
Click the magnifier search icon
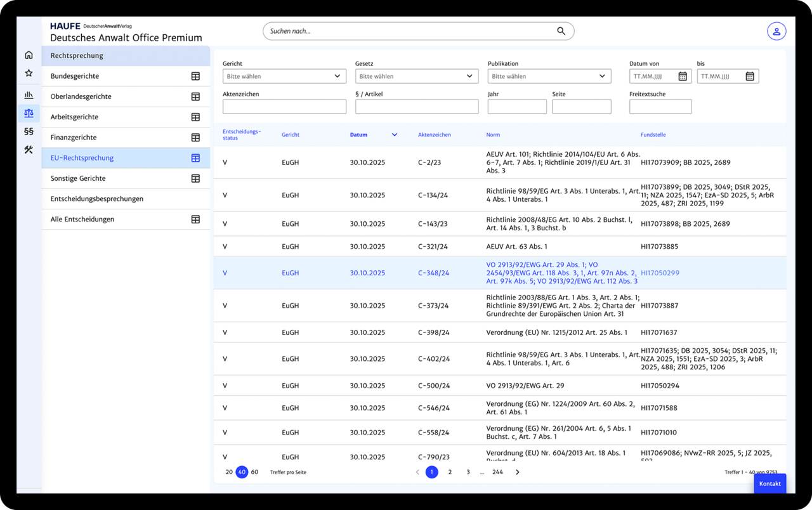pos(561,31)
